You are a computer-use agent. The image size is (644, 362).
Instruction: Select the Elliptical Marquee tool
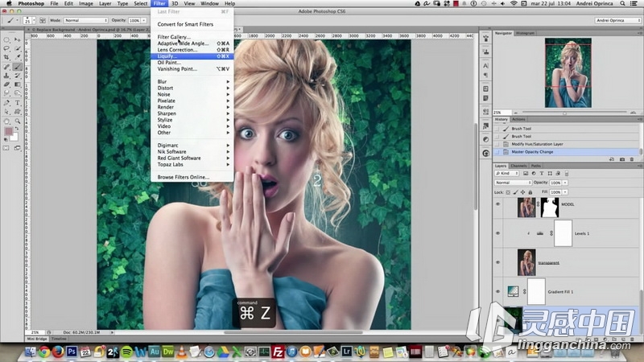coord(6,39)
